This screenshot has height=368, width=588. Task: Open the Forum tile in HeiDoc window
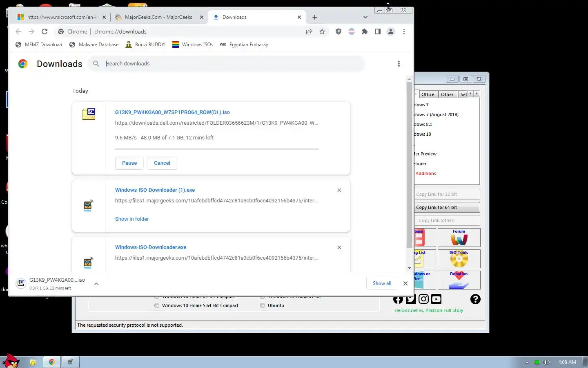point(459,238)
